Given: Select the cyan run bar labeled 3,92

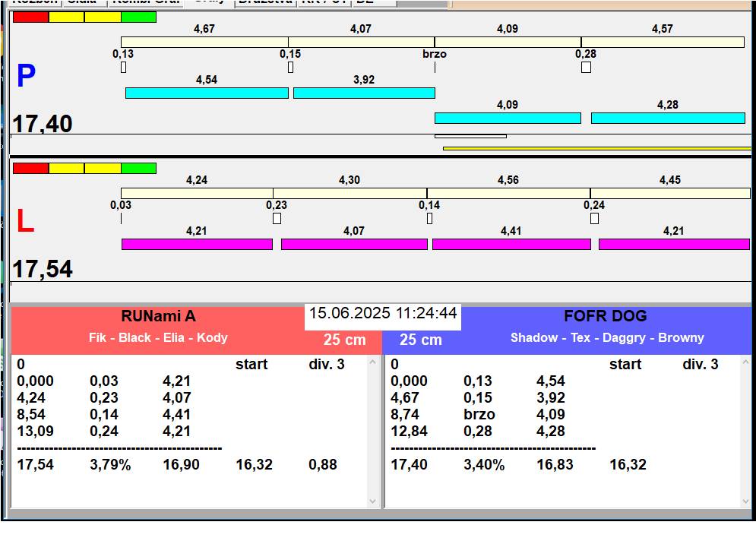Looking at the screenshot, I should click(364, 93).
